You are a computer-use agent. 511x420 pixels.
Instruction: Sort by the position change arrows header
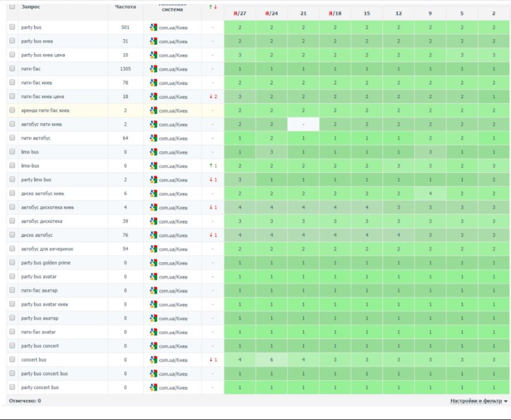pyautogui.click(x=213, y=7)
